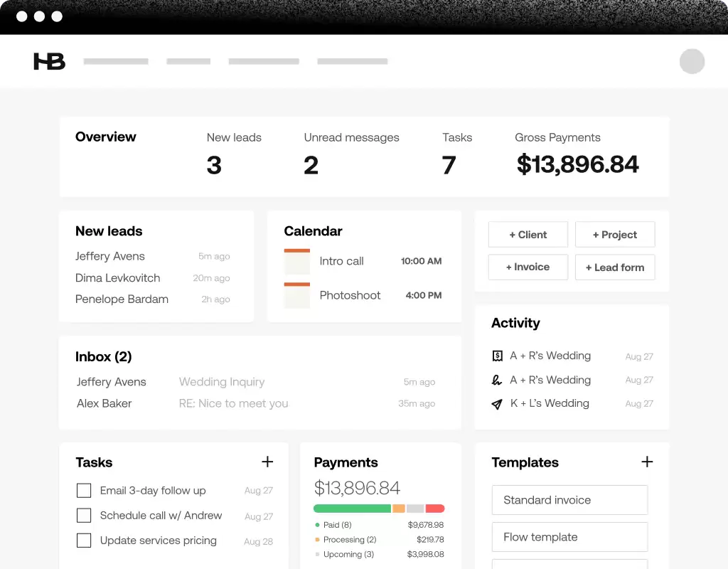728x569 pixels.
Task: Open the Standard invoice template
Action: 569,500
